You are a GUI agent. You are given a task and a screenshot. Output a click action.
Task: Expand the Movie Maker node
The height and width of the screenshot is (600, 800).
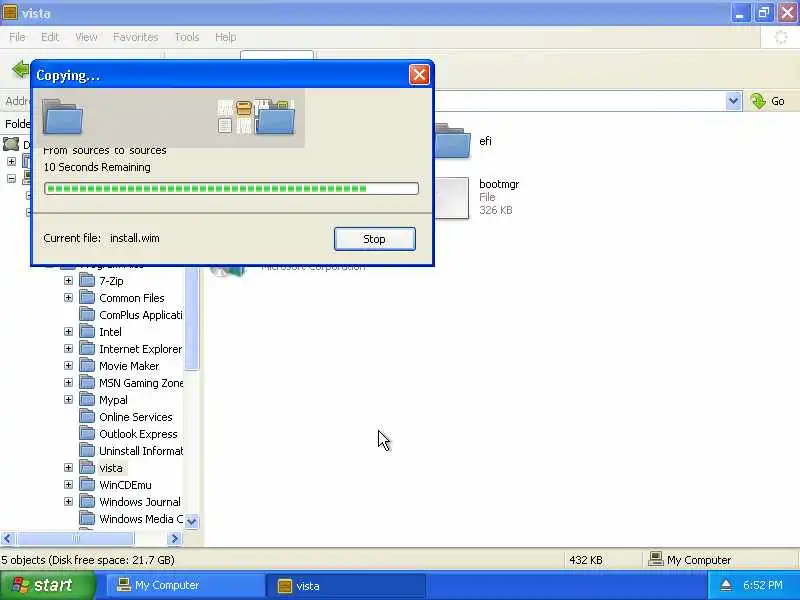[68, 365]
